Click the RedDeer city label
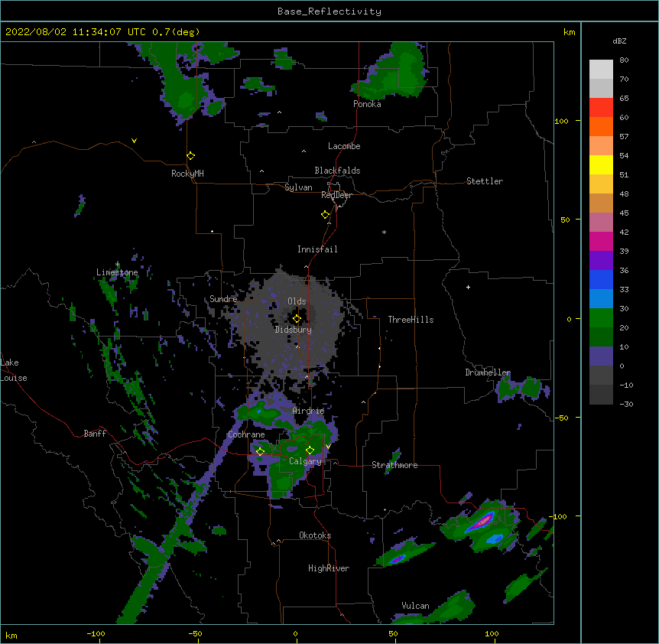This screenshot has height=644, width=659. [x=336, y=195]
